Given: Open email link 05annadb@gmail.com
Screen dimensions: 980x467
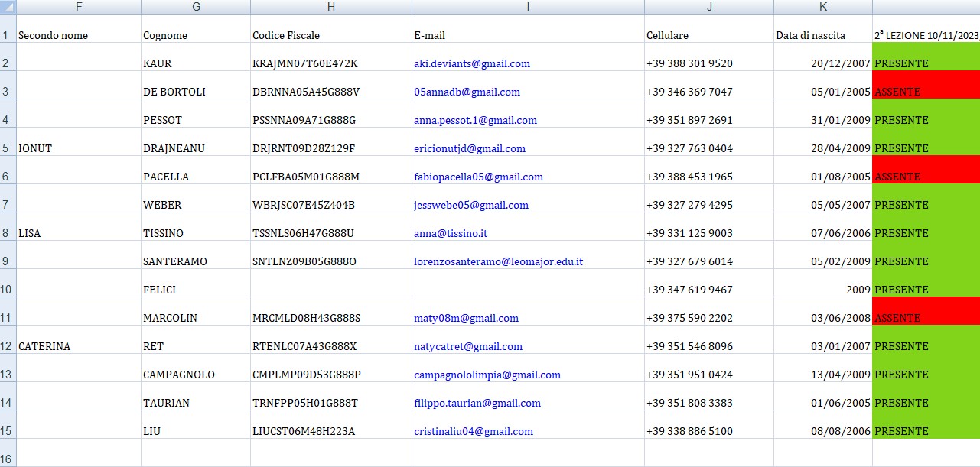Looking at the screenshot, I should (467, 92).
